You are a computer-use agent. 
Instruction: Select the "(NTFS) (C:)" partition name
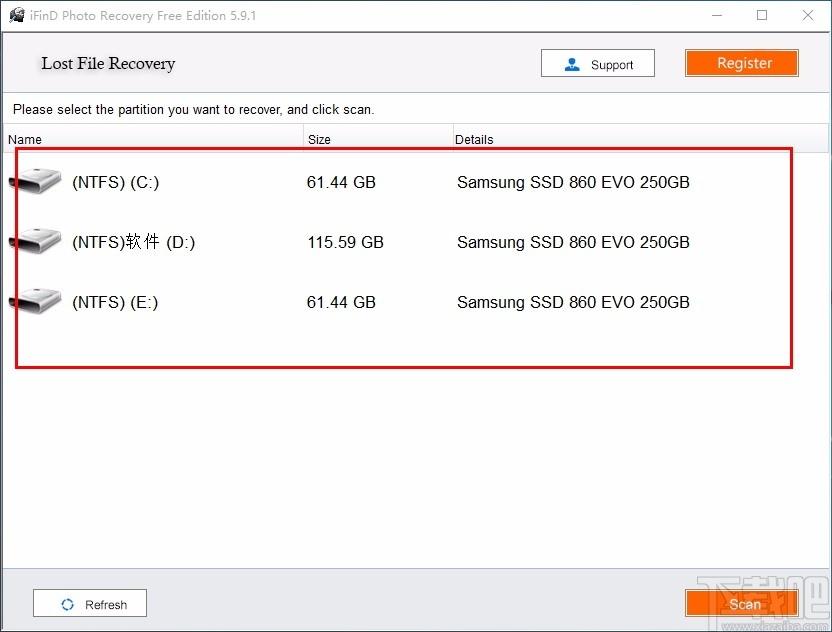116,182
